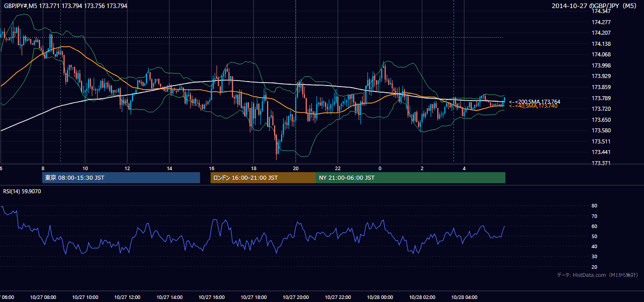Viewport: 644px width, 302px height.
Task: Click the 200 SMA 173.764 label
Action: [534, 102]
